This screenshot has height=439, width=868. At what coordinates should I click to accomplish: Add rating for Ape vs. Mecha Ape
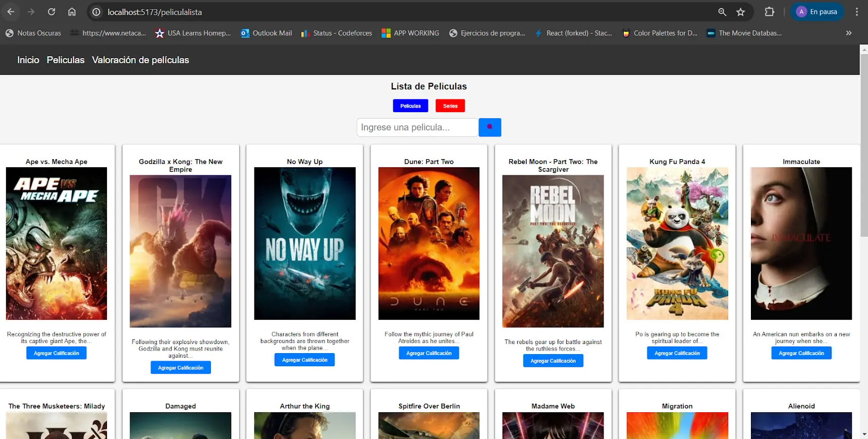click(57, 353)
